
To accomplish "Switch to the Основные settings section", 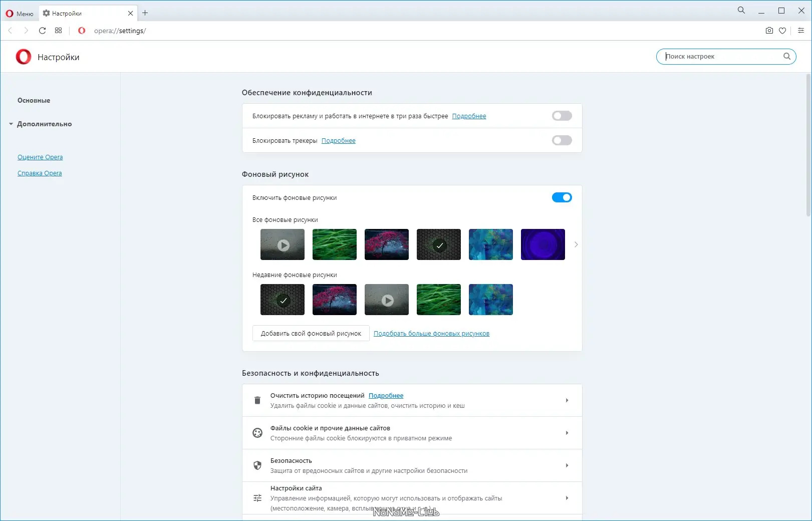I will point(33,100).
